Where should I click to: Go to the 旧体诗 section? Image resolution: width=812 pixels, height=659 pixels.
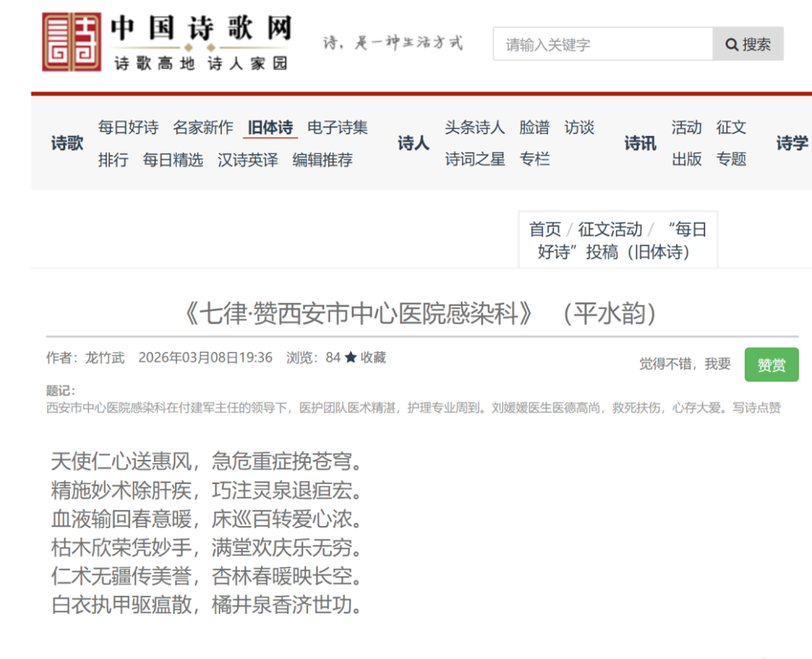pyautogui.click(x=271, y=128)
